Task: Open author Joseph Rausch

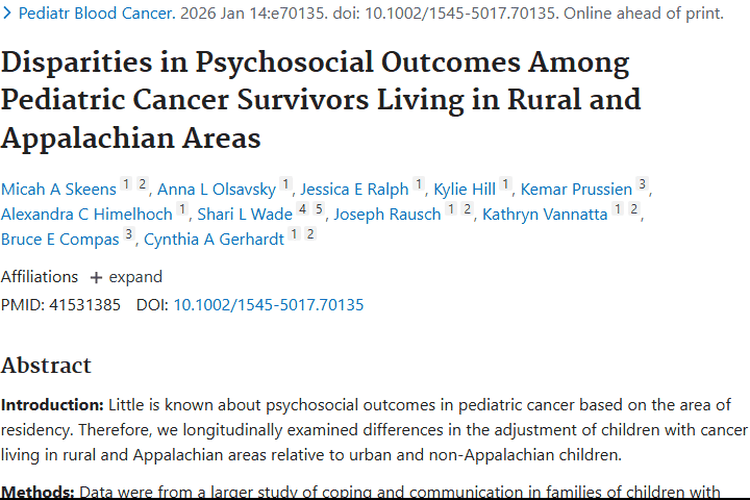Action: coord(387,214)
